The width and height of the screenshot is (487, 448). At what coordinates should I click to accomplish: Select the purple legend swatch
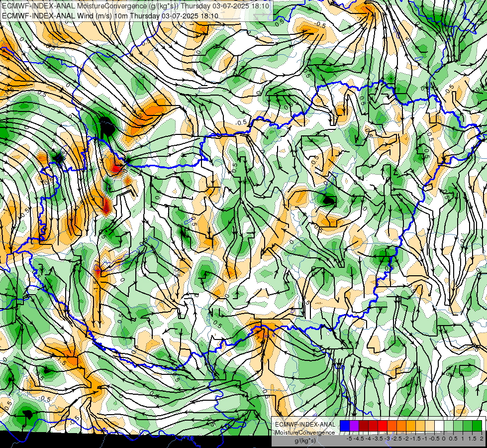(x=354, y=426)
